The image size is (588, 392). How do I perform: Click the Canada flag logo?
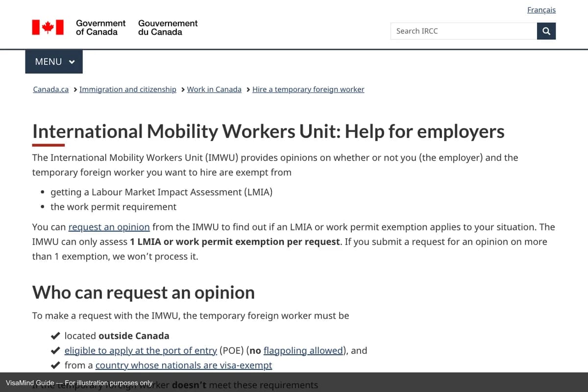(x=48, y=27)
